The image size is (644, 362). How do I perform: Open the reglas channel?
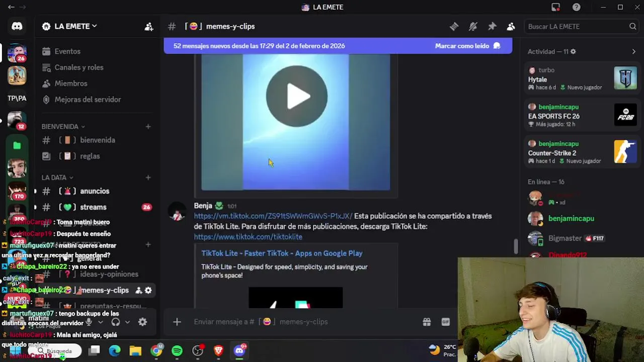pos(97,156)
